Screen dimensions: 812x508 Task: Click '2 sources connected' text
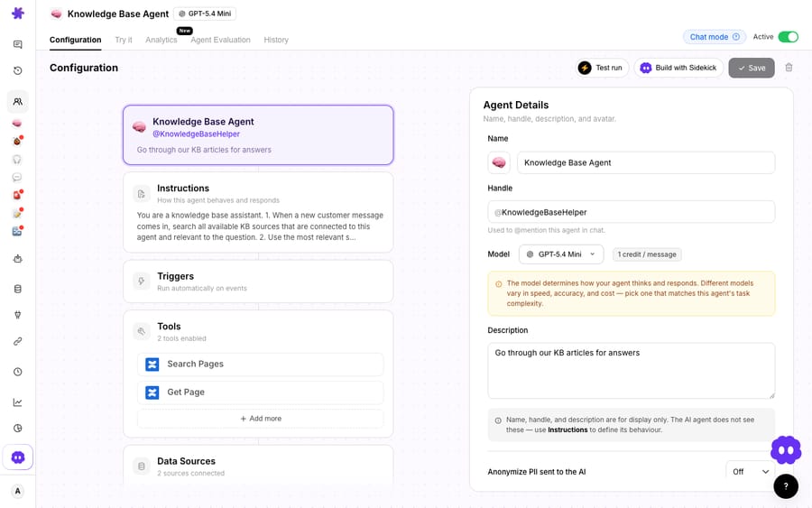191,474
